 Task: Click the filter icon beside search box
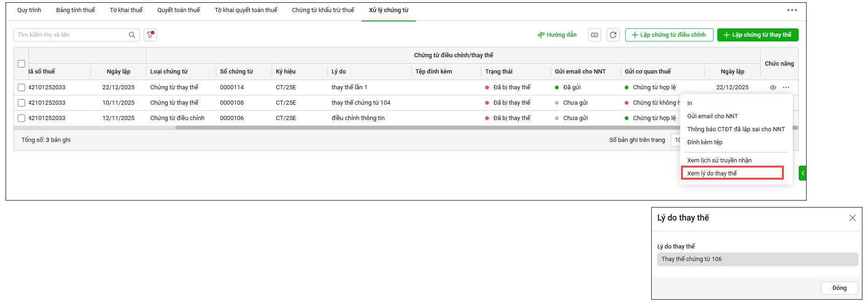pos(150,35)
